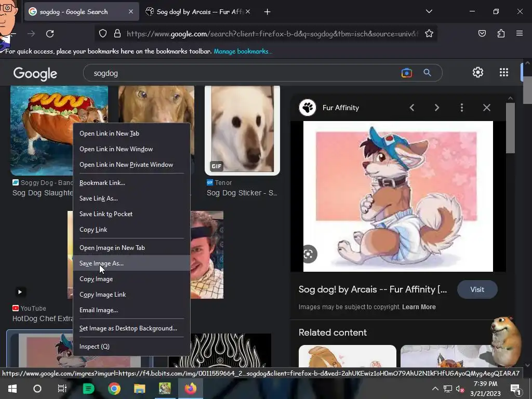
Task: Open File Explorer from taskbar
Action: coord(139,389)
